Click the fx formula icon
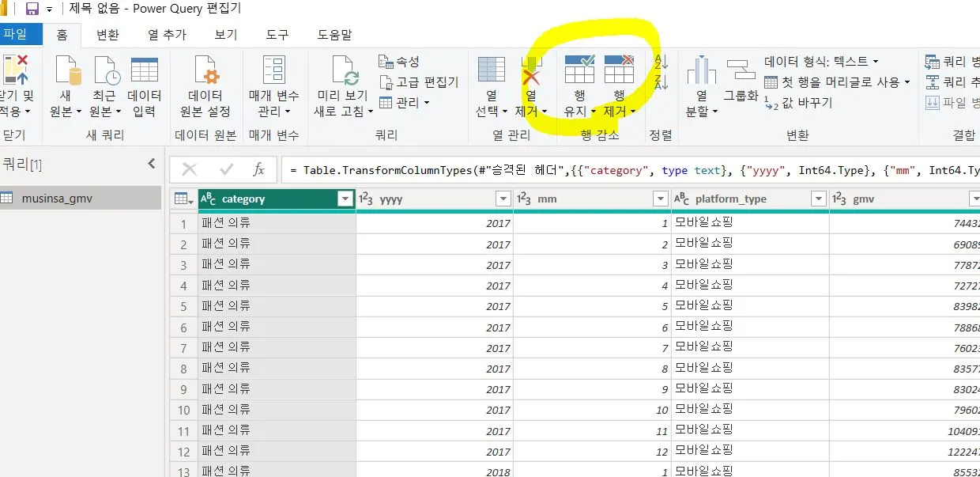Viewport: 980px width, 477px height. [258, 169]
